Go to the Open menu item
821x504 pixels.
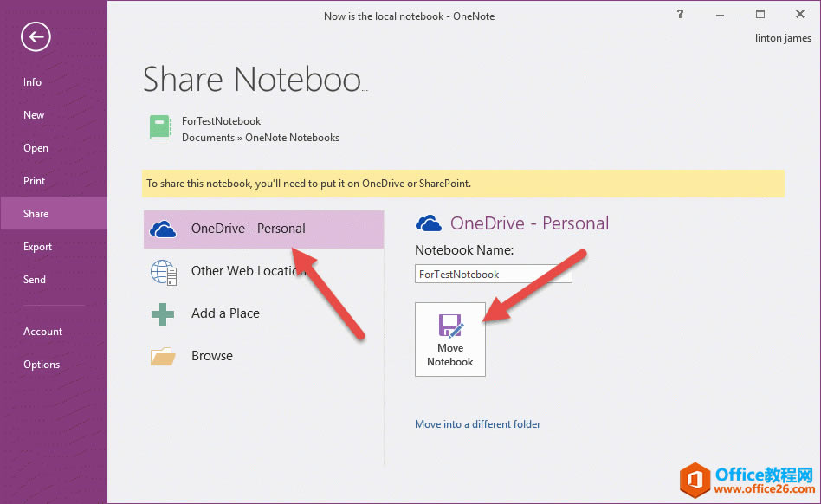tap(36, 148)
